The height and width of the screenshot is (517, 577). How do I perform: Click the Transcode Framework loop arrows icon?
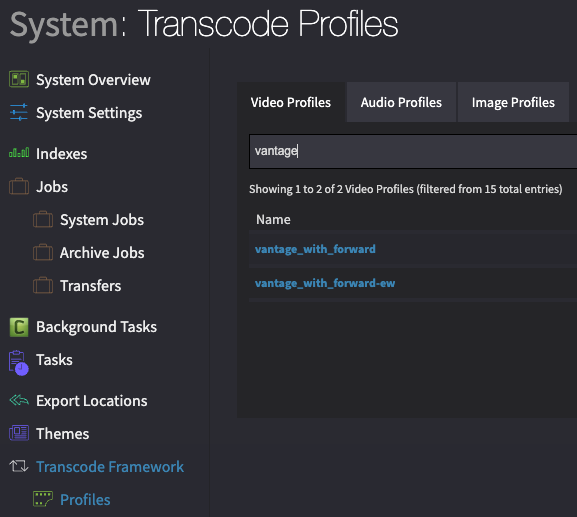click(19, 466)
